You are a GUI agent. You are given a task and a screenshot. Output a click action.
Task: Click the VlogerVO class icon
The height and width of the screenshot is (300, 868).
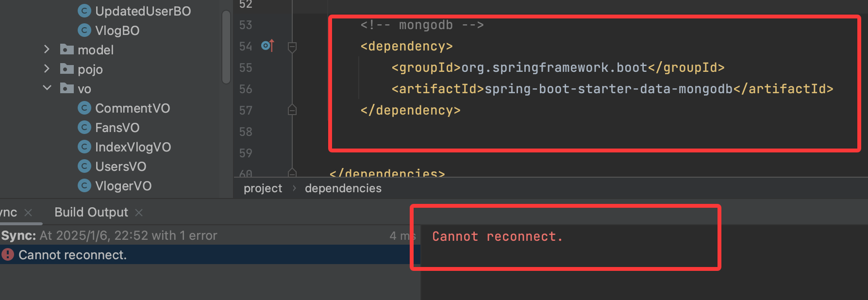[84, 185]
